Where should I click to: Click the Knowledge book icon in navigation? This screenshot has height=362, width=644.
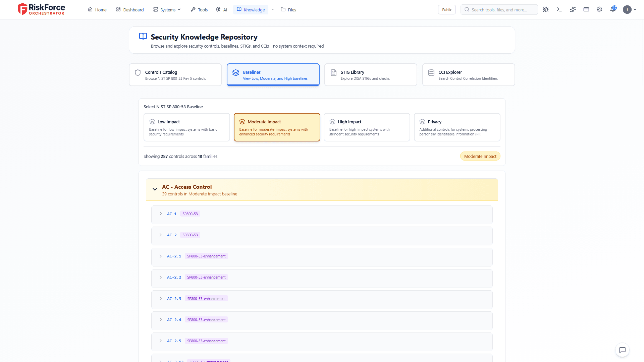point(239,9)
